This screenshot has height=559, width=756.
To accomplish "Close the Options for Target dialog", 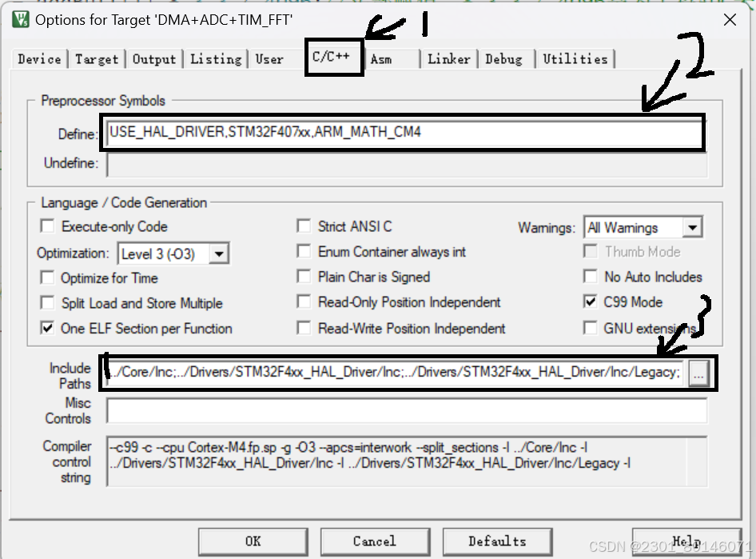I will click(730, 20).
